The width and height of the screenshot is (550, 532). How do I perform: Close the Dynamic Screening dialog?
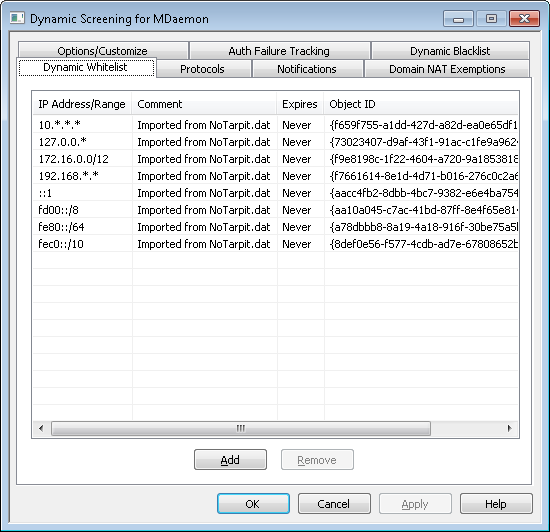(524, 19)
